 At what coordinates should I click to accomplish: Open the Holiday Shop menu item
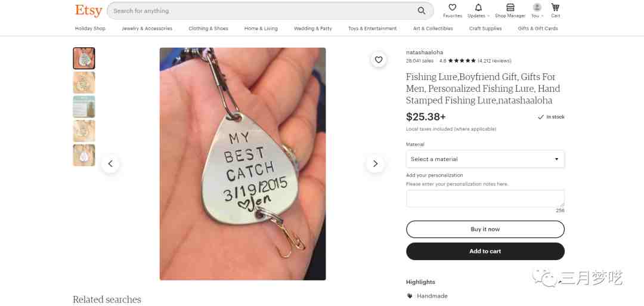(91, 29)
